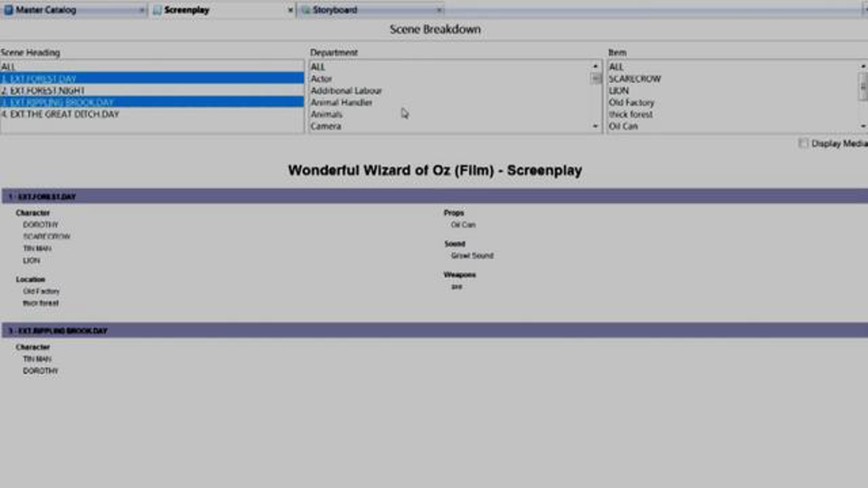Click the Wonderful Wizard of Oz screenplay title
This screenshot has height=488, width=868.
click(435, 170)
